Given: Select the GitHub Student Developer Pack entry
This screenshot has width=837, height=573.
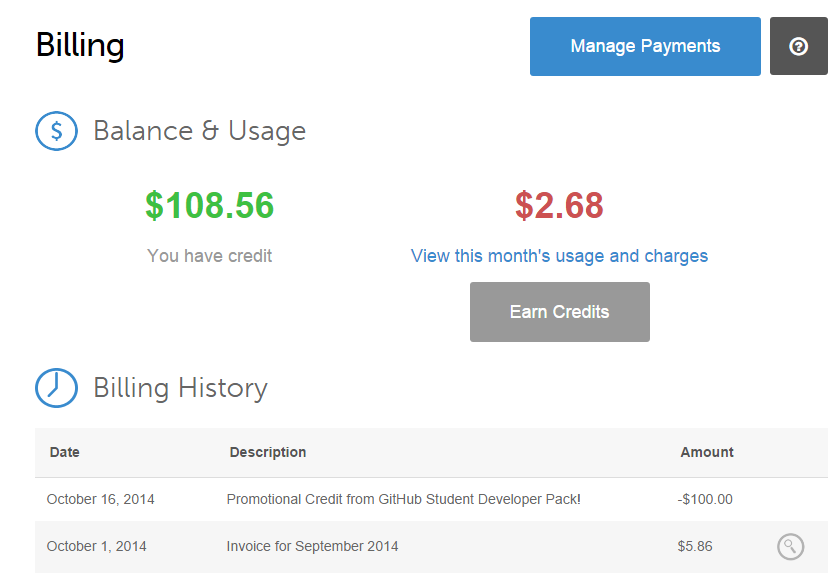Looking at the screenshot, I should coord(403,499).
